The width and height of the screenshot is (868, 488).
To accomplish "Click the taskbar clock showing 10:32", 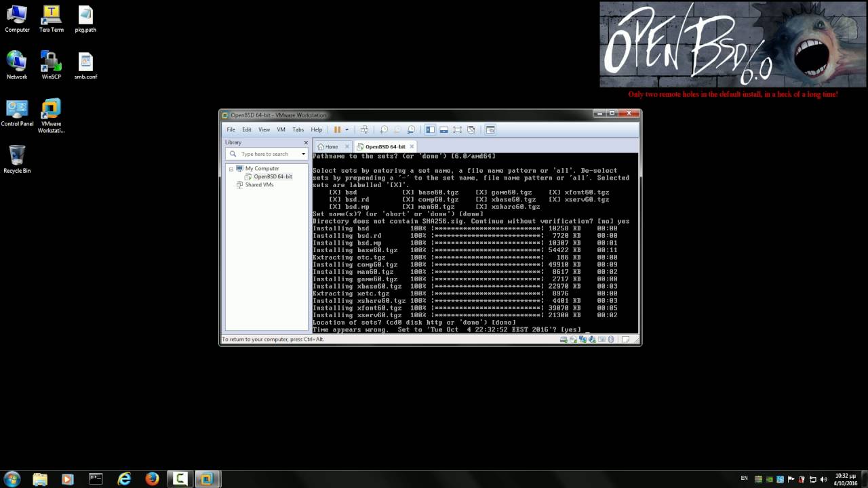I will coord(845,479).
